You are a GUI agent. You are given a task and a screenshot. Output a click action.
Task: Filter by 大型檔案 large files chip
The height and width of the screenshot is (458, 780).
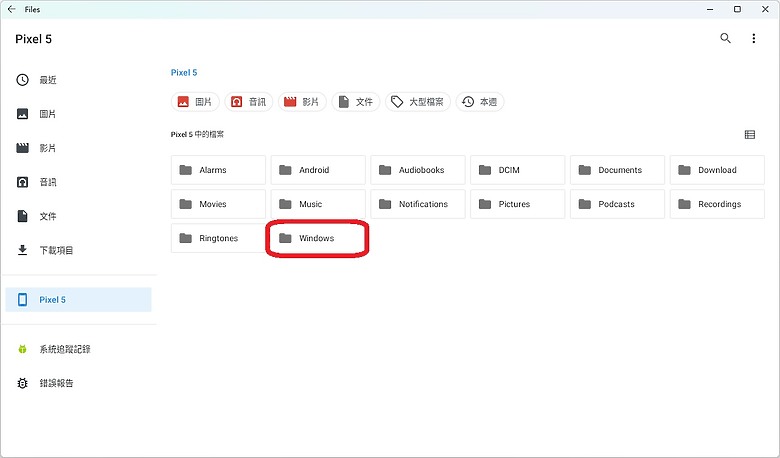point(418,102)
